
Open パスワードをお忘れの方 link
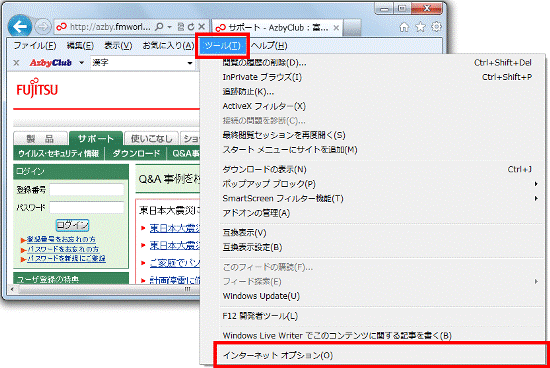(63, 249)
